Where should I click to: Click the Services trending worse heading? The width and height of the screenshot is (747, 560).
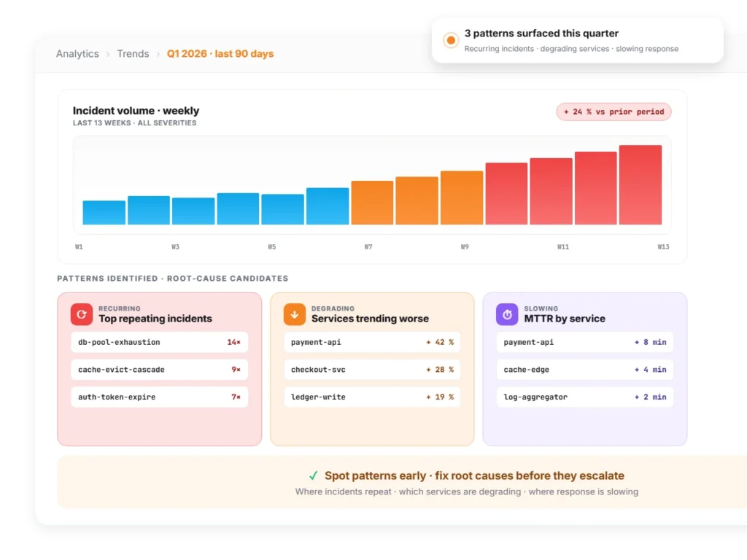[x=370, y=319]
